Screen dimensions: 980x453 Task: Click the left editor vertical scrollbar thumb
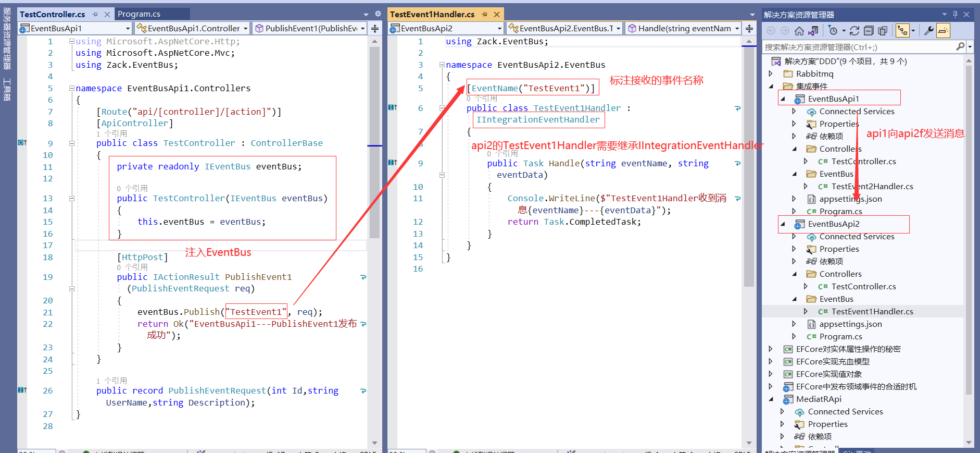[x=374, y=142]
